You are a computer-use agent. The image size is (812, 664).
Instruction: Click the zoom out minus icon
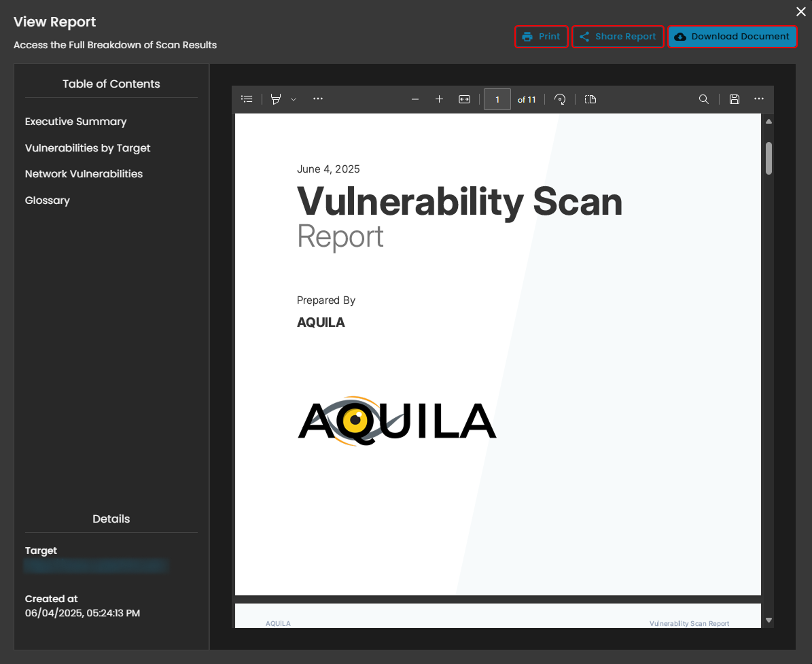pyautogui.click(x=415, y=99)
